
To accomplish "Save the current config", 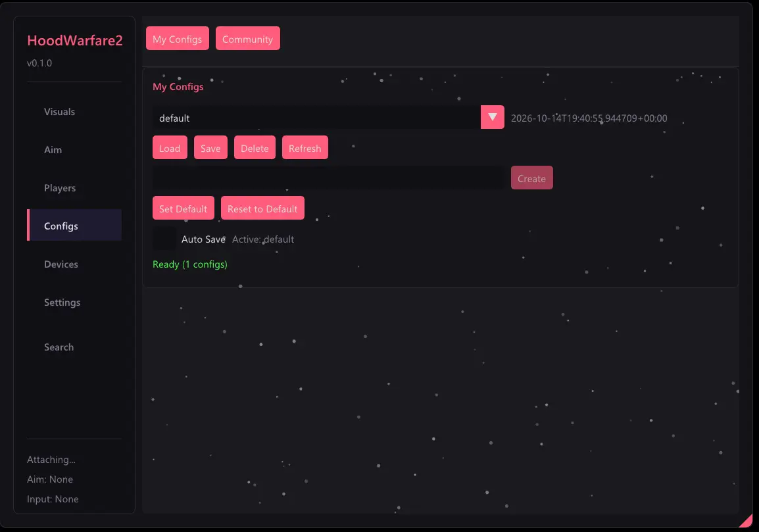I will click(x=210, y=148).
